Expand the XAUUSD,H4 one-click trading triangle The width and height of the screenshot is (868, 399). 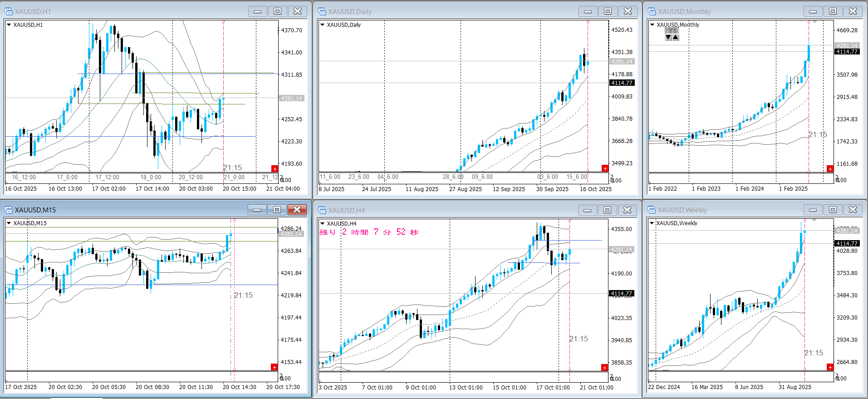[322, 223]
